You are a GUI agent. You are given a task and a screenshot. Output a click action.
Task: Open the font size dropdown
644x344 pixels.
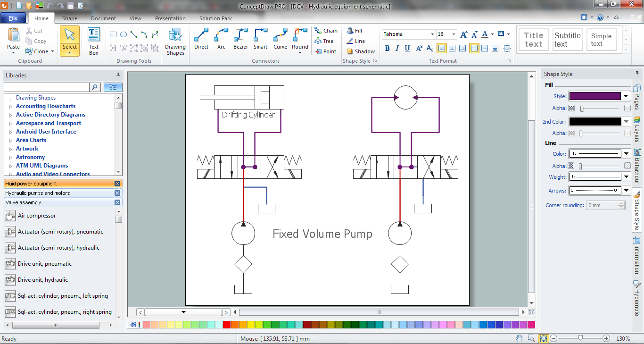click(x=454, y=34)
